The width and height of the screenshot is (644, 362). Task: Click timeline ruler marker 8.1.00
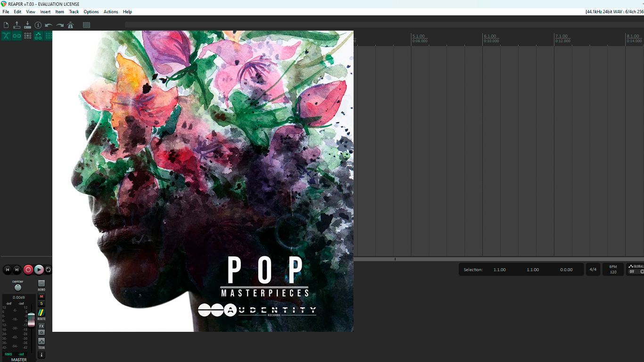[633, 36]
